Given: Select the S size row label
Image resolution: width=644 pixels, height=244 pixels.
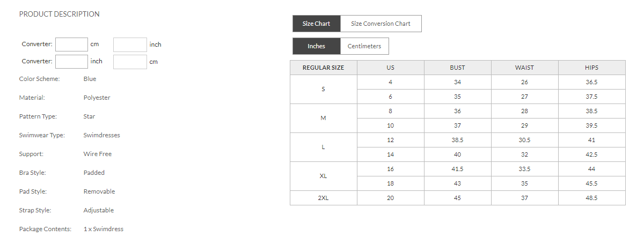Looking at the screenshot, I should 323,89.
